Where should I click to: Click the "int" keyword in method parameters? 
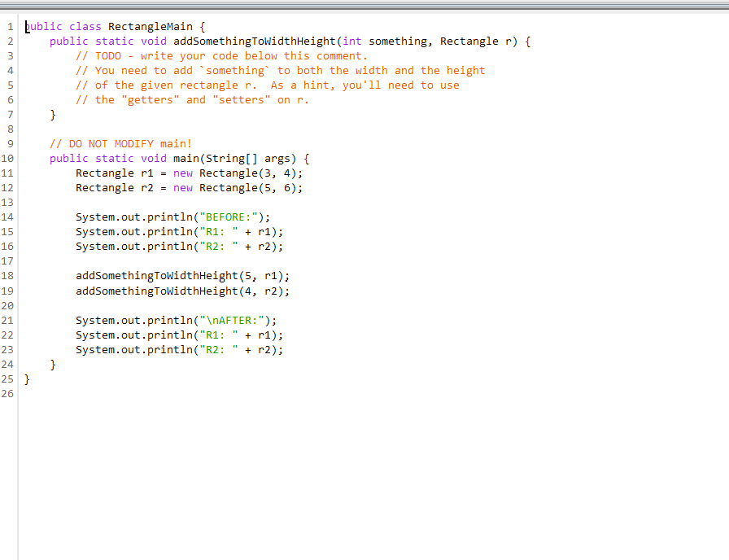[352, 42]
